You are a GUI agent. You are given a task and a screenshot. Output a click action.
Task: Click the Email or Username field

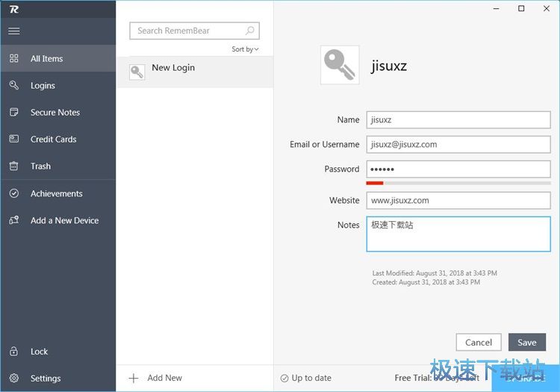point(458,145)
